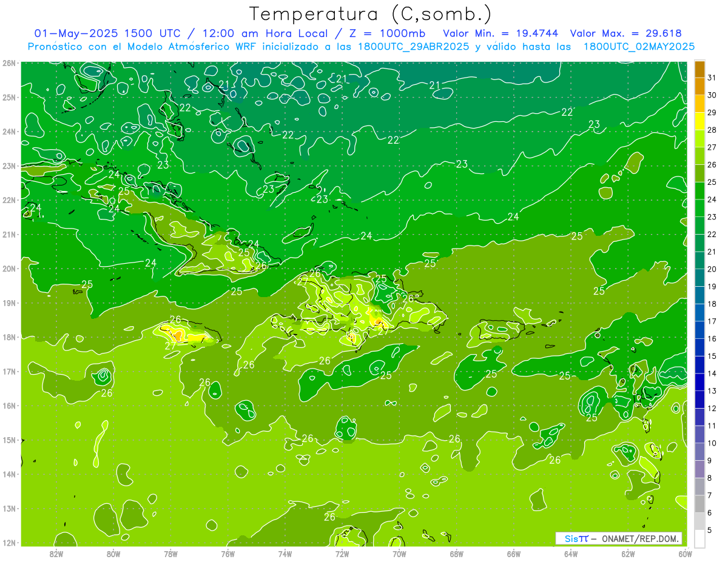Click the "Valor Min. = 19.4744" value

500,33
